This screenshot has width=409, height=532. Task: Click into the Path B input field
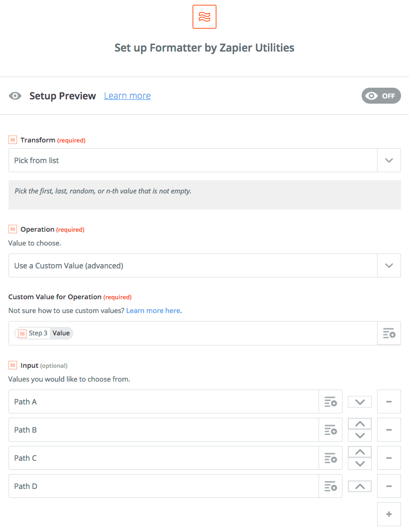point(164,430)
